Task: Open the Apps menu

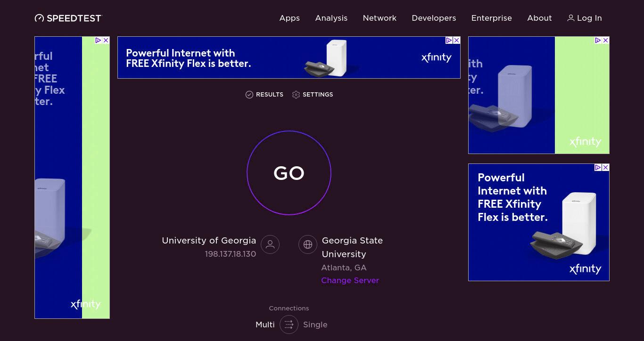Action: click(289, 18)
